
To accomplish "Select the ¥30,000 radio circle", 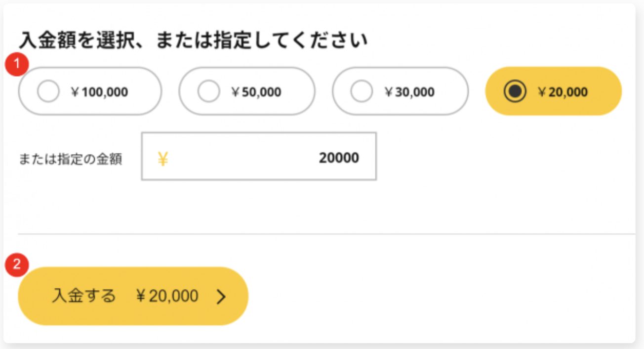I will 362,91.
